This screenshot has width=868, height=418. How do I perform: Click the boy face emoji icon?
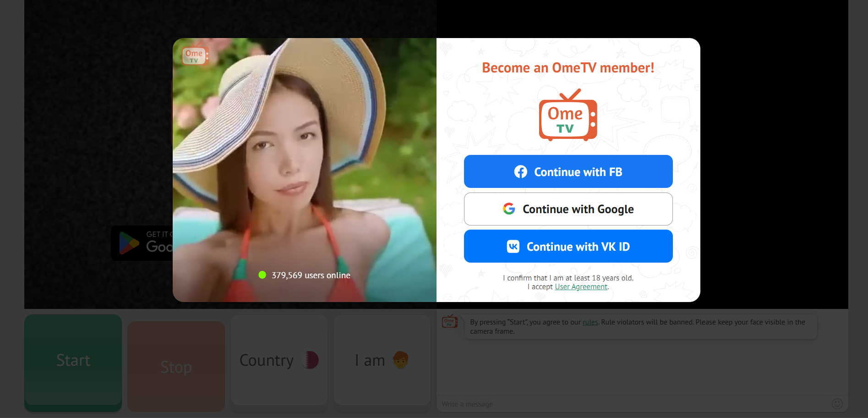400,360
